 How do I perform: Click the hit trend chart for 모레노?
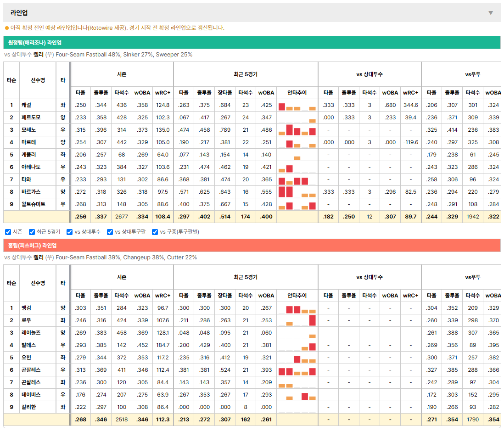[x=297, y=130]
